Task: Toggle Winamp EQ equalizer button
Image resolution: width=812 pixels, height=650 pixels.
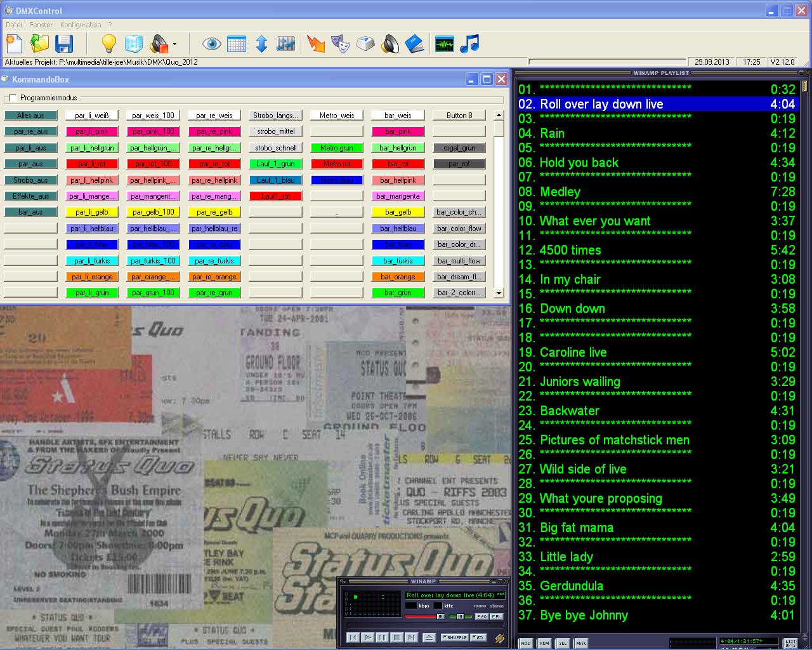Action: [482, 616]
